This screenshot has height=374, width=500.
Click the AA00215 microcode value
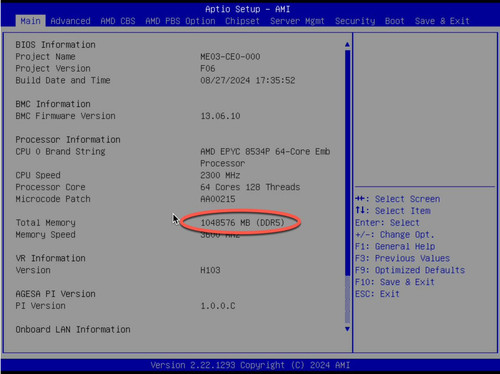click(217, 199)
